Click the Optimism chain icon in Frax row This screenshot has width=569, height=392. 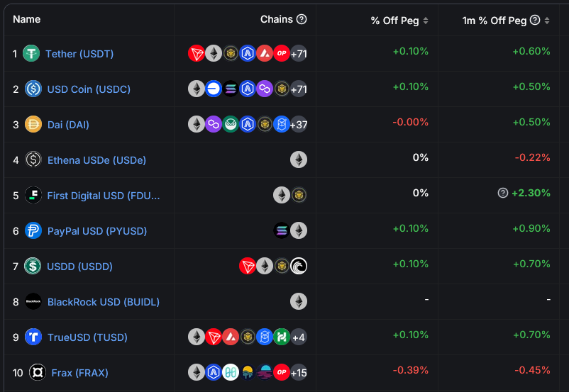tap(282, 372)
